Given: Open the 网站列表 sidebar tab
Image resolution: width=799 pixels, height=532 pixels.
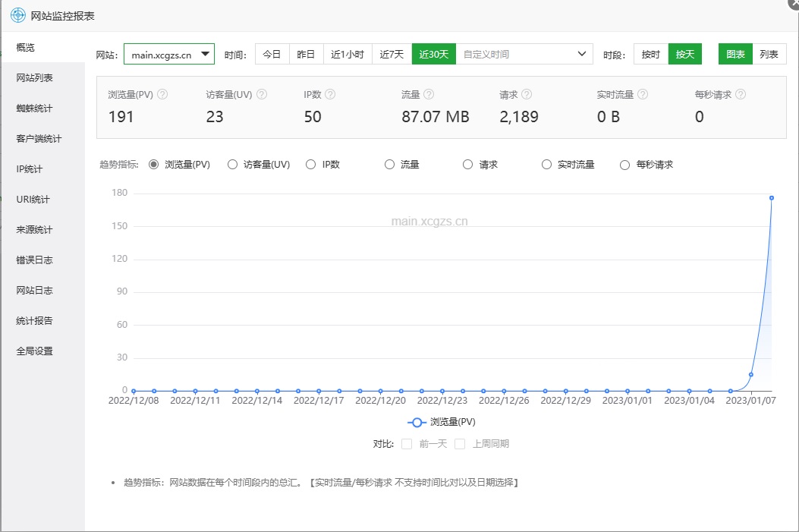Looking at the screenshot, I should (42, 78).
